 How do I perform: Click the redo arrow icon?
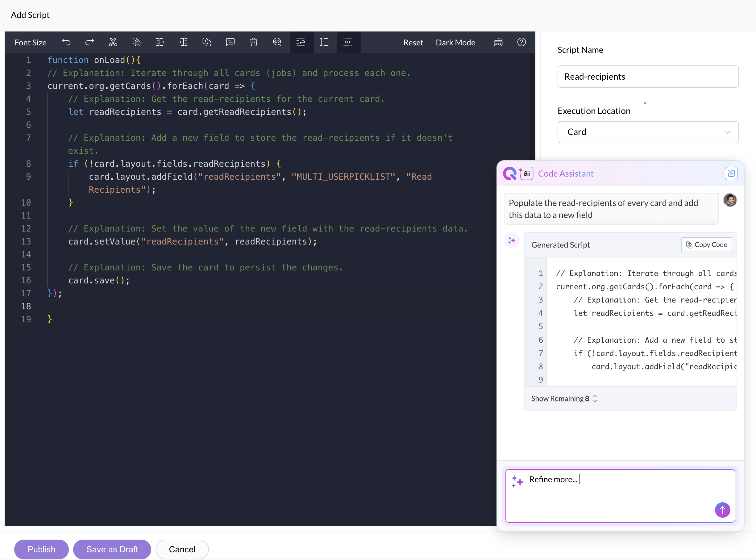tap(89, 42)
